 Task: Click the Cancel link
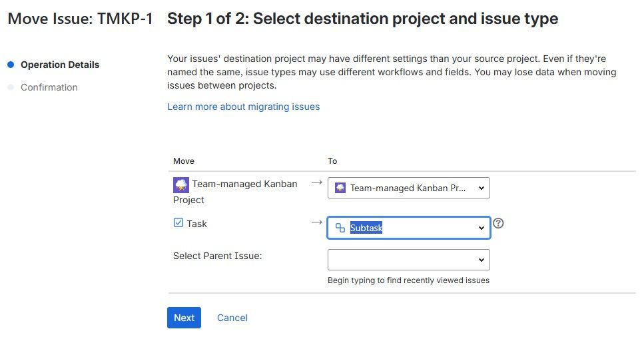[x=232, y=318]
